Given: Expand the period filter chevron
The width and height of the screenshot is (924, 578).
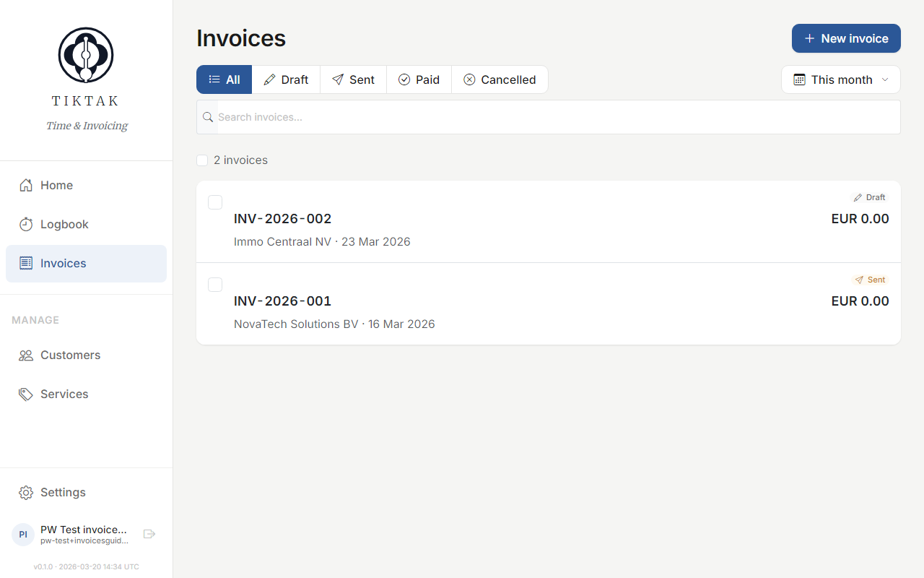Looking at the screenshot, I should [x=886, y=79].
